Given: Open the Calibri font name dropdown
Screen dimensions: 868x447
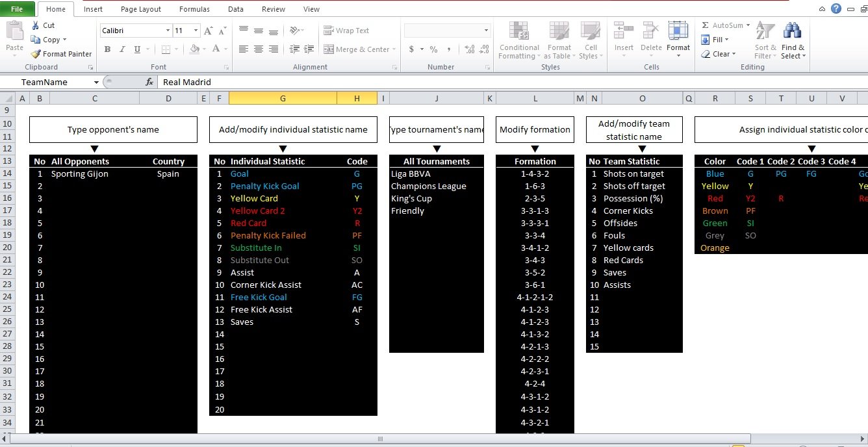Looking at the screenshot, I should coord(167,31).
